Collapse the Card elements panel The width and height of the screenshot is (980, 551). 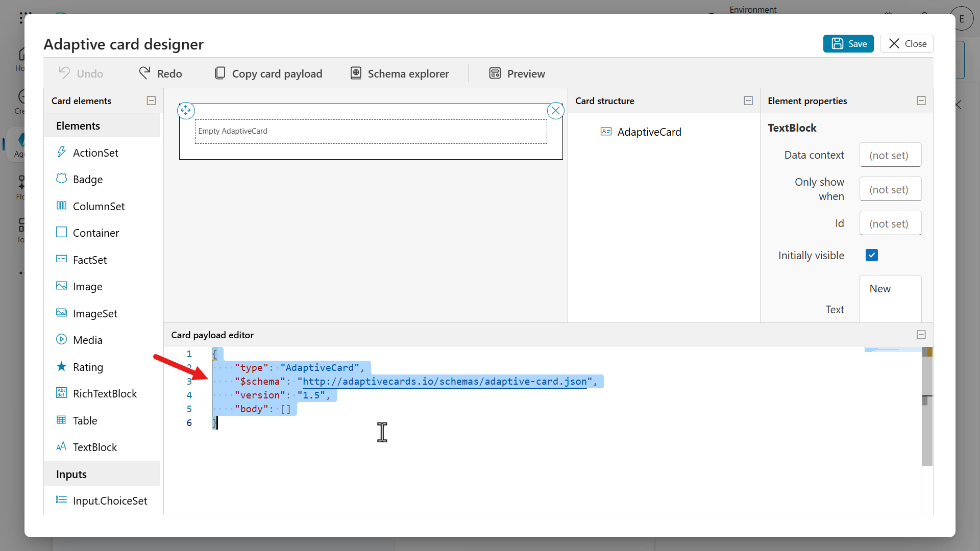(x=151, y=101)
